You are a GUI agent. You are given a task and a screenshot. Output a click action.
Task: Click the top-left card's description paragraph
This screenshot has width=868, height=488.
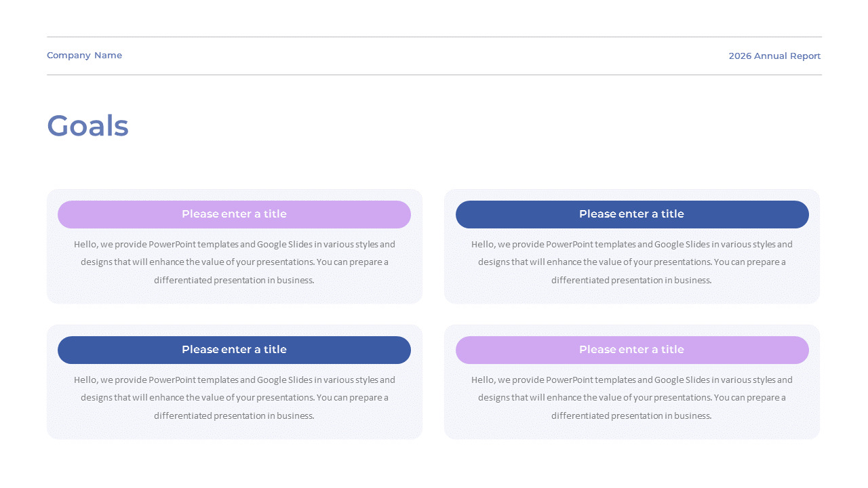tap(234, 262)
